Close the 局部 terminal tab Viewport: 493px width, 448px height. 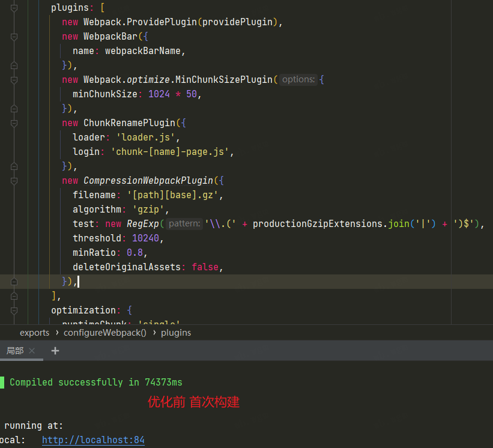tap(32, 351)
